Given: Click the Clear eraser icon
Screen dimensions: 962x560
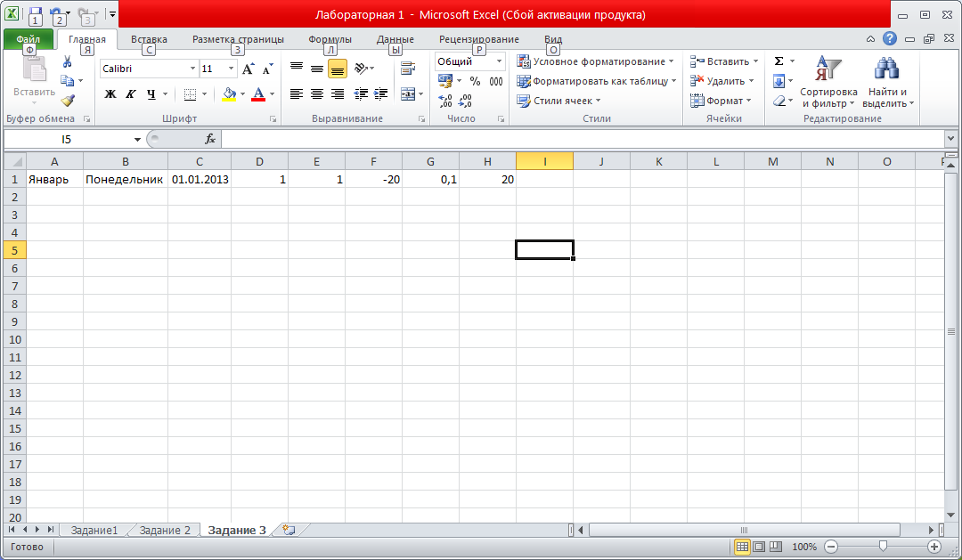Looking at the screenshot, I should tap(779, 101).
